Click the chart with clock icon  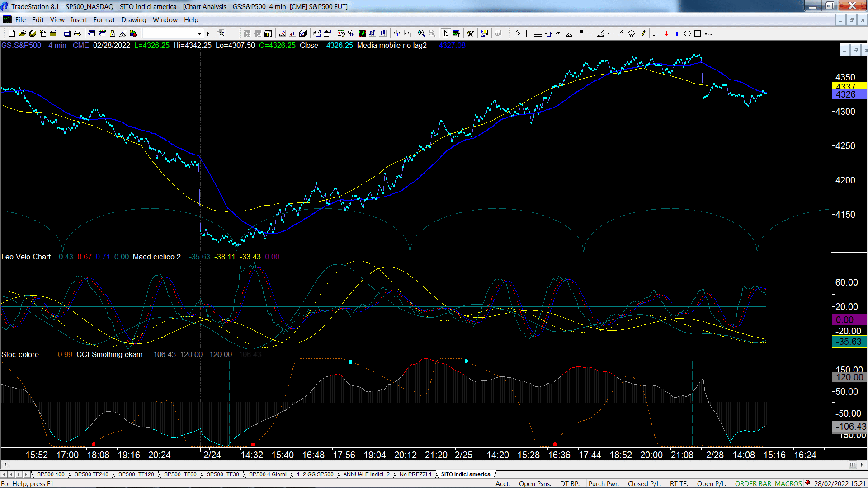[341, 33]
